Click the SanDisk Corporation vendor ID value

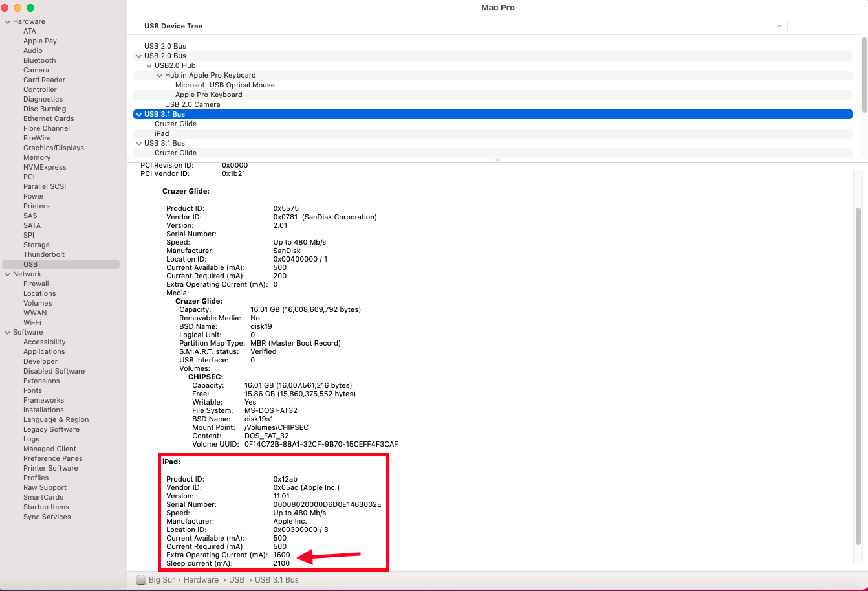[x=325, y=217]
